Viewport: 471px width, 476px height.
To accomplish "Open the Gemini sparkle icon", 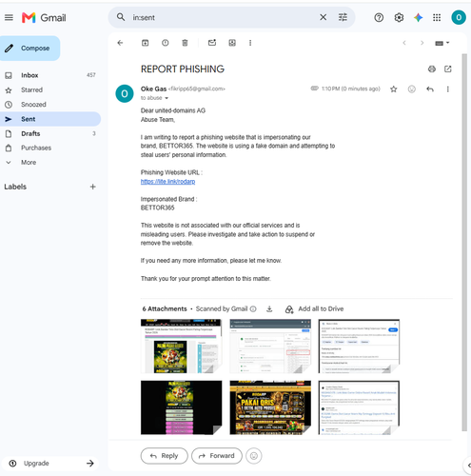I will pyautogui.click(x=418, y=17).
